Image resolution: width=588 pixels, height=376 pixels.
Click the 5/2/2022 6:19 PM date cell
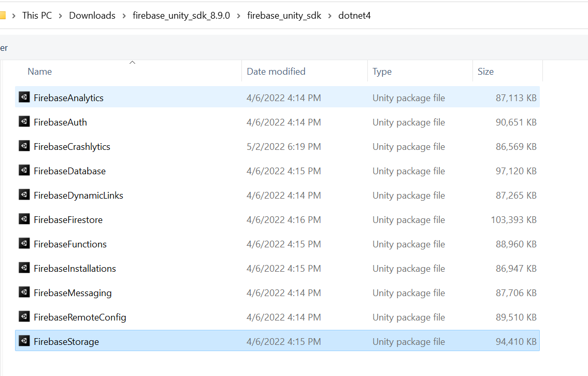(x=284, y=147)
